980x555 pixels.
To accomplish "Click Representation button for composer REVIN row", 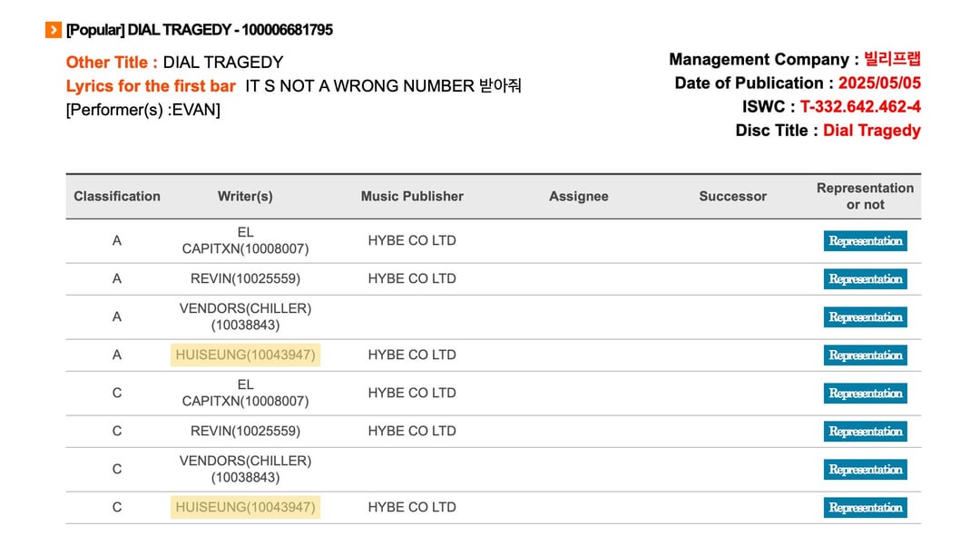I will [865, 432].
